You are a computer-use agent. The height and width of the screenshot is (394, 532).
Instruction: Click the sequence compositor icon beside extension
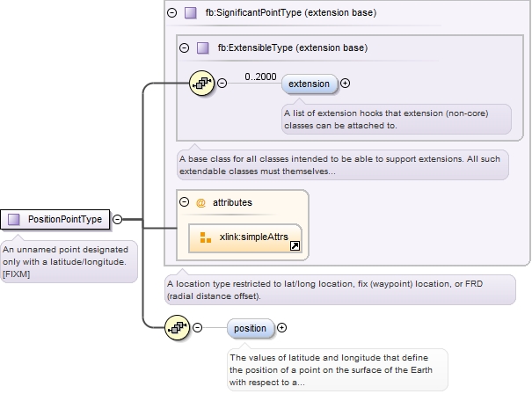coord(202,84)
